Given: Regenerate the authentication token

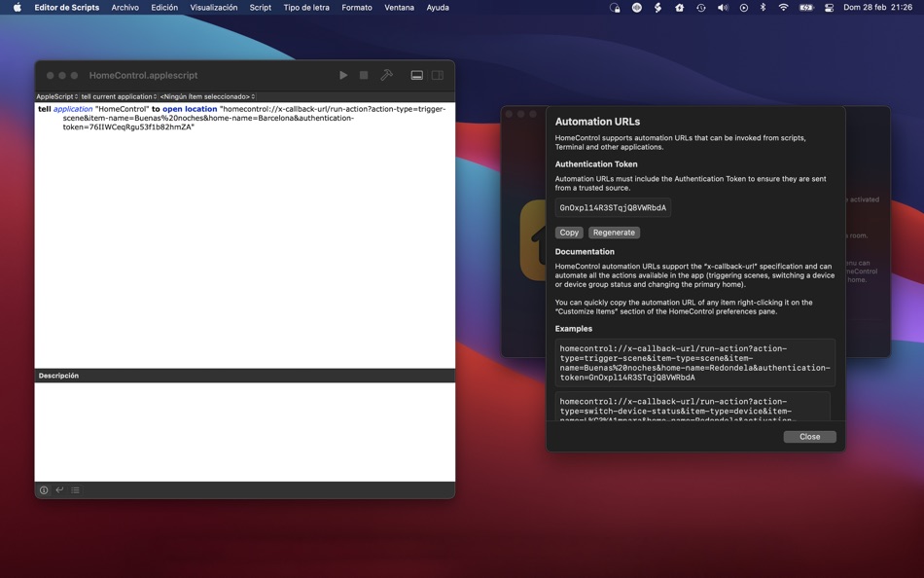Looking at the screenshot, I should click(614, 233).
